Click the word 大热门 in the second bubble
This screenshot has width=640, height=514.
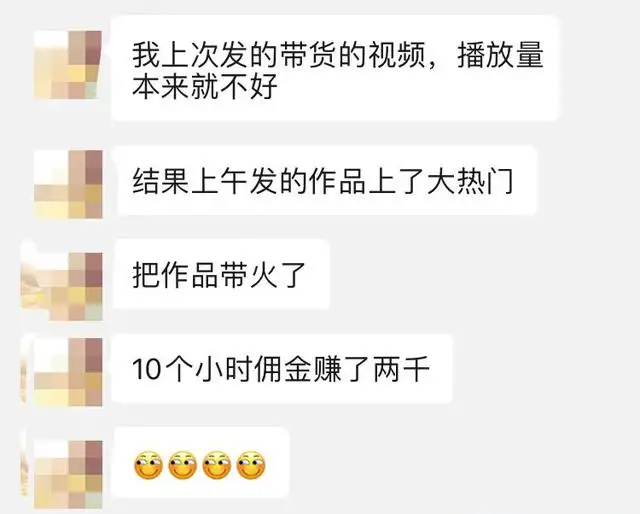[x=470, y=180]
